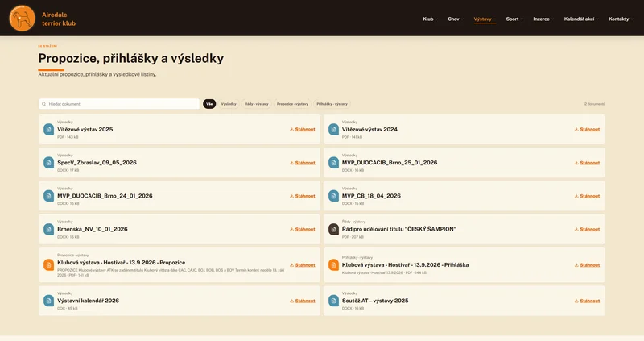Viewport: 644px width, 341px height.
Task: Click the dark icon for Řád ČESKÝ ŠAMPION
Action: (x=333, y=229)
